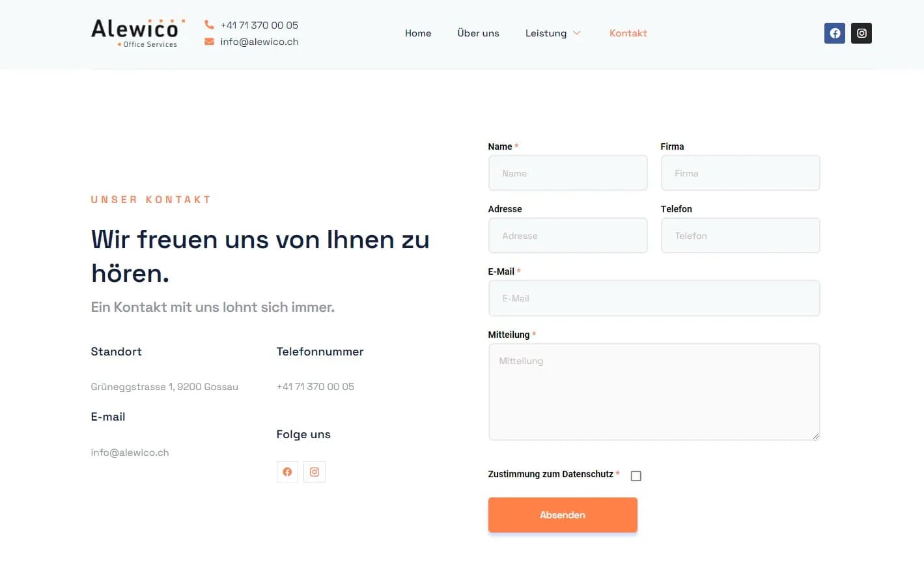Click the Zustimmung zum Datenschutz label
Viewport: 924px width, 571px height.
(x=551, y=474)
